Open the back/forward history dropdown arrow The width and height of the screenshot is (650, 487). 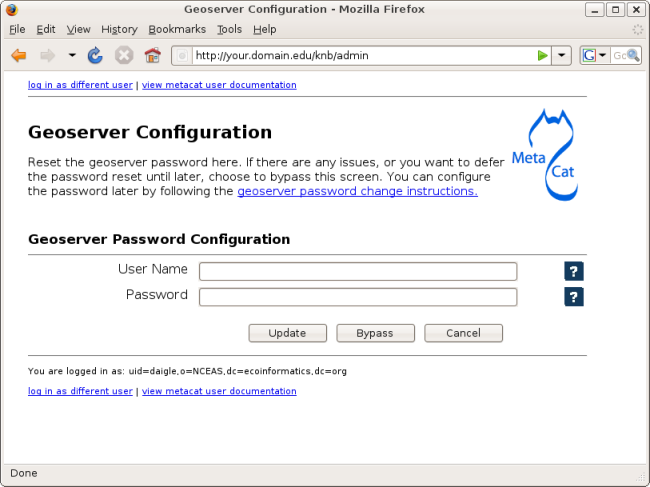click(72, 55)
